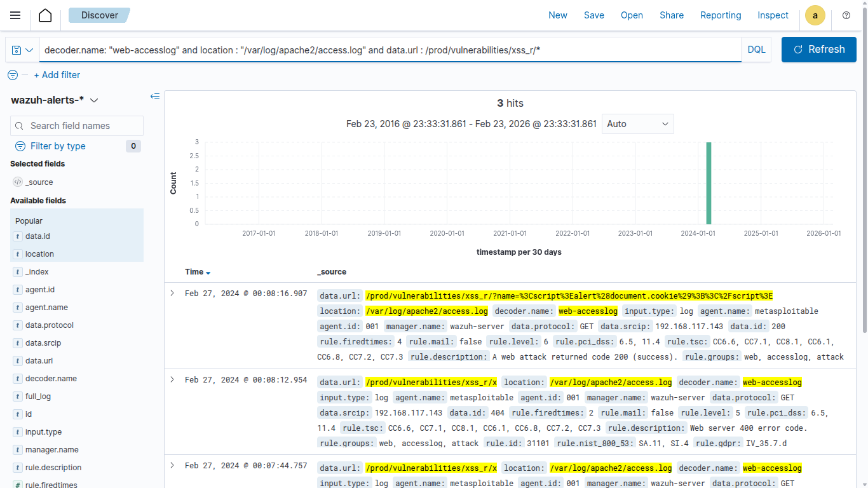
Task: Open the Auto interval dropdown
Action: coord(637,124)
